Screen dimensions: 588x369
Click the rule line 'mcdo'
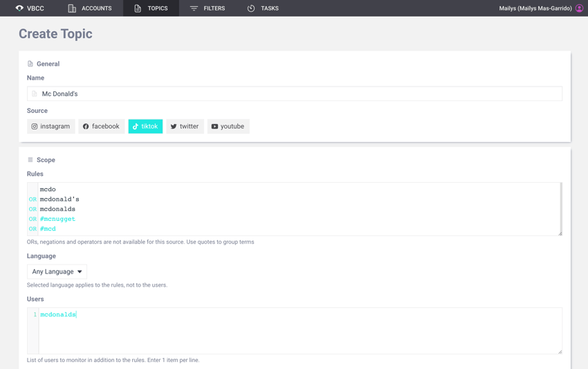(x=48, y=190)
